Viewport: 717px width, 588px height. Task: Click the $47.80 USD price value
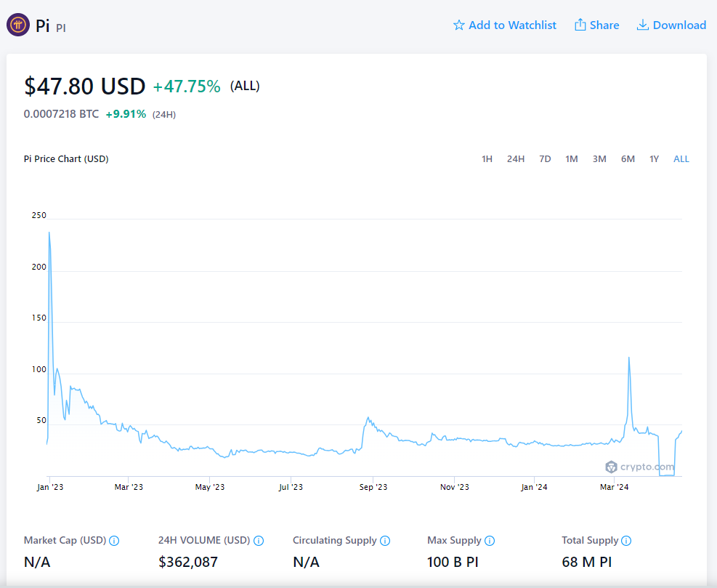(x=84, y=86)
